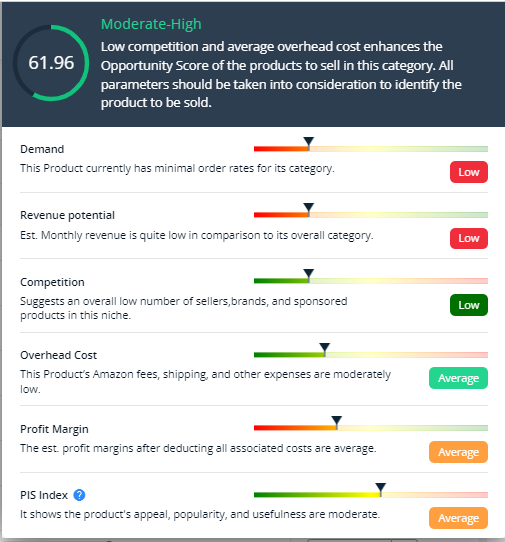505x542 pixels.
Task: Click the orange Average badge for PIS Index
Action: coord(458,518)
